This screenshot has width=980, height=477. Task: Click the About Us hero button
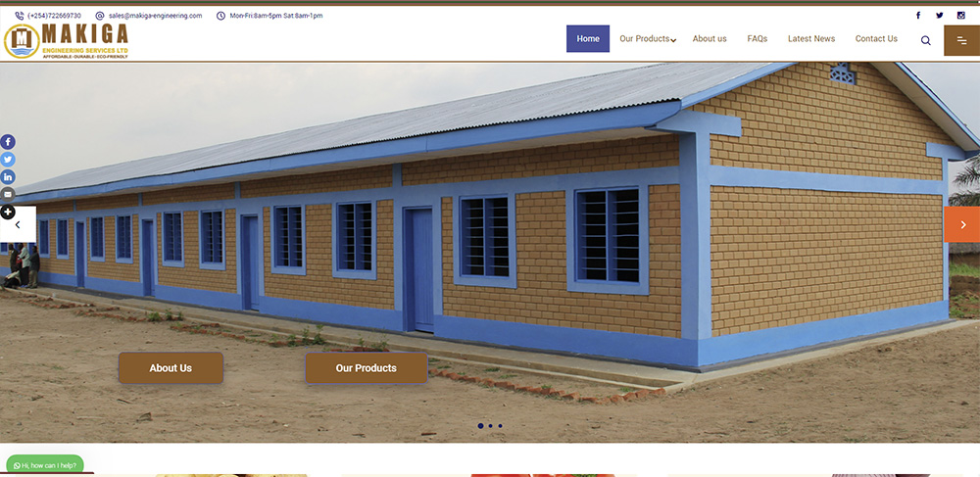(171, 367)
